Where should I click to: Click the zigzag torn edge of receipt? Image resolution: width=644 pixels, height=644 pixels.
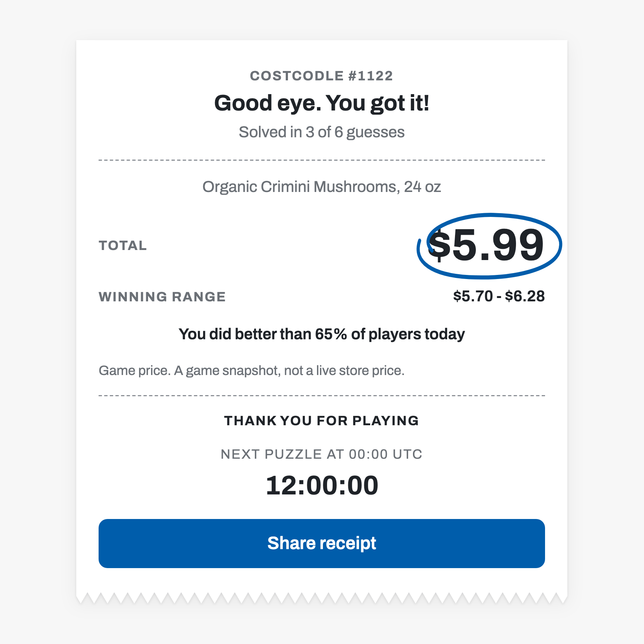[x=322, y=598]
